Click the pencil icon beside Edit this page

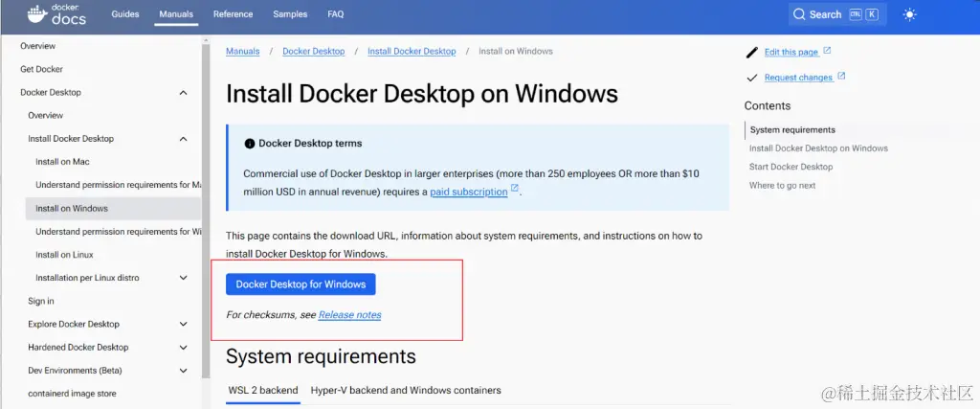point(752,53)
